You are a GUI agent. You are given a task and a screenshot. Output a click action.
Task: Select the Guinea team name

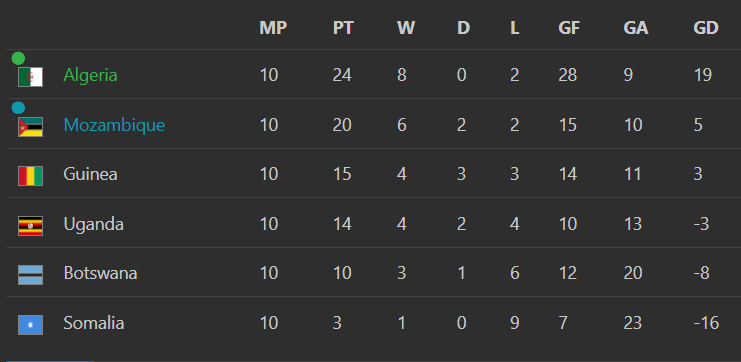pos(90,174)
